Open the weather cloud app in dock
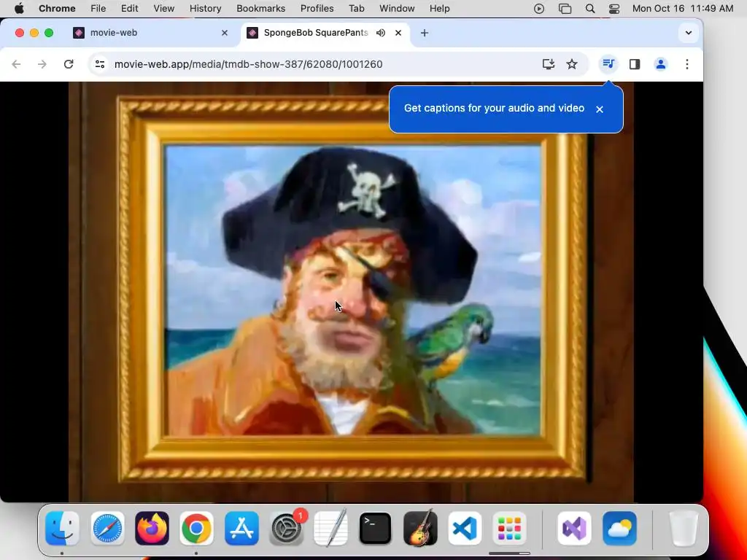 (619, 528)
